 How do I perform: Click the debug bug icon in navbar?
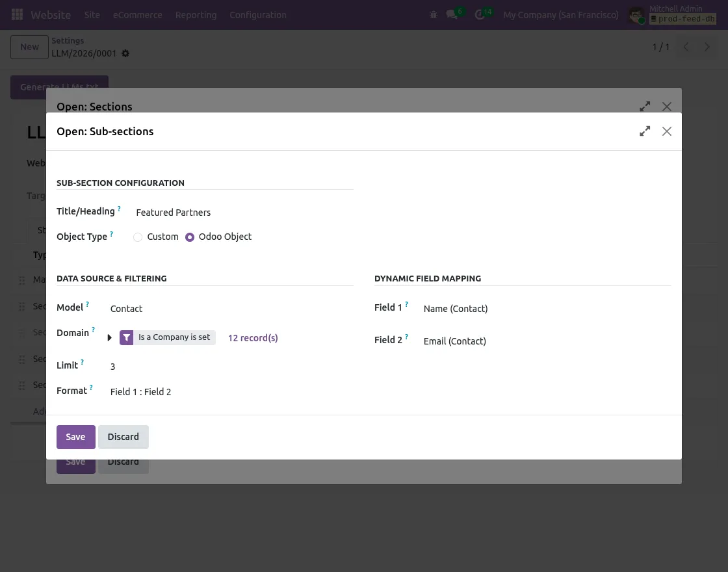[x=434, y=15]
